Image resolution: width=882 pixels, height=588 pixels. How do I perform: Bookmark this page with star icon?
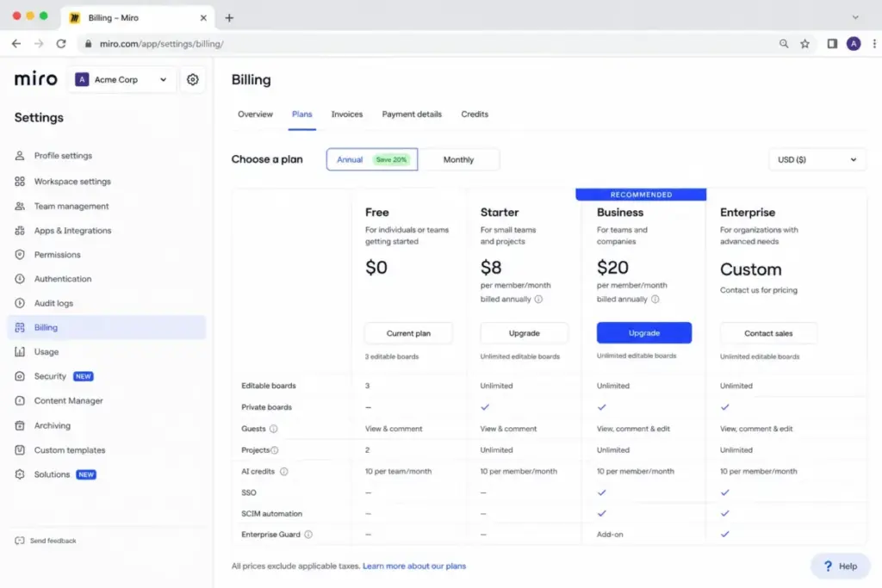click(805, 44)
